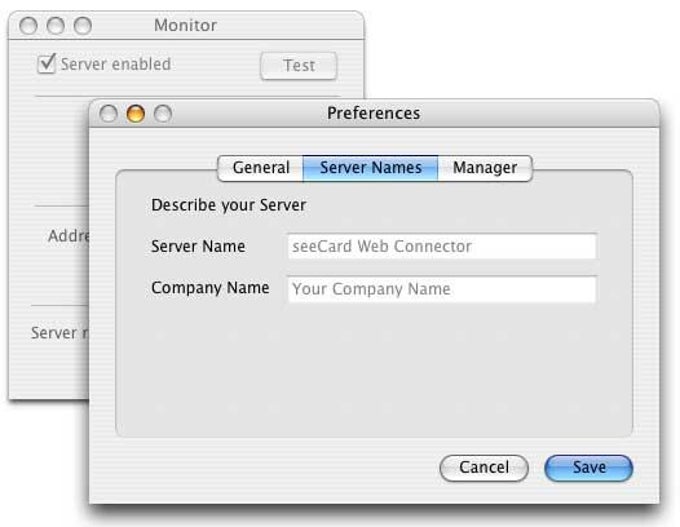
Task: Focus the Server Name text field
Action: point(441,246)
